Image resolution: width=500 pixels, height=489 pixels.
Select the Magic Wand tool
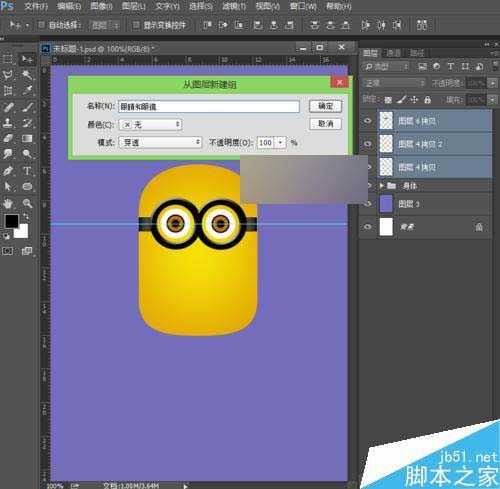(x=27, y=75)
